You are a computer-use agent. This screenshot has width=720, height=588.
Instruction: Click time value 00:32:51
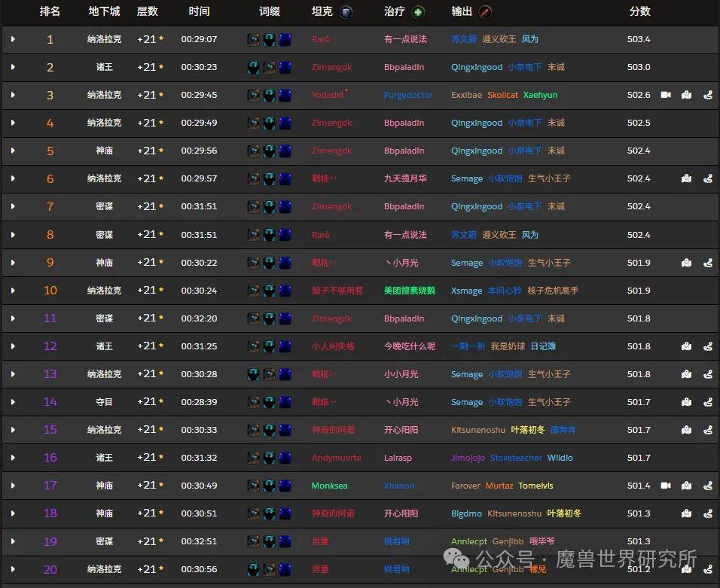[x=199, y=541]
